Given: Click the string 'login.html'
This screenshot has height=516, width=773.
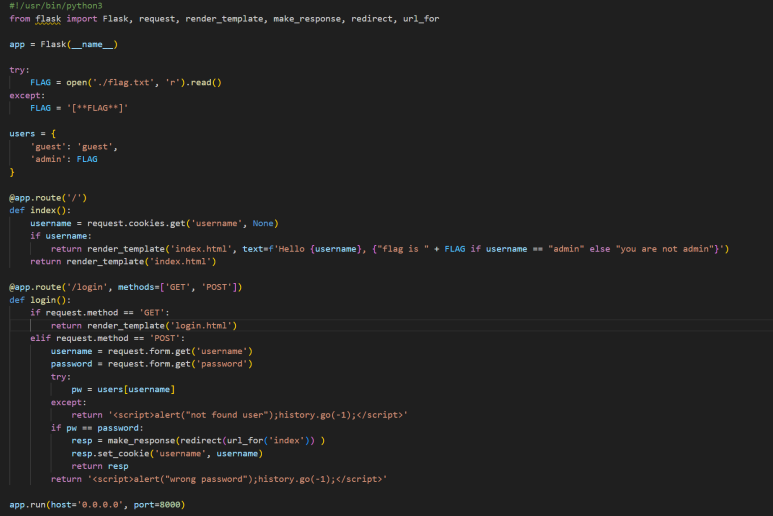Looking at the screenshot, I should [x=201, y=326].
